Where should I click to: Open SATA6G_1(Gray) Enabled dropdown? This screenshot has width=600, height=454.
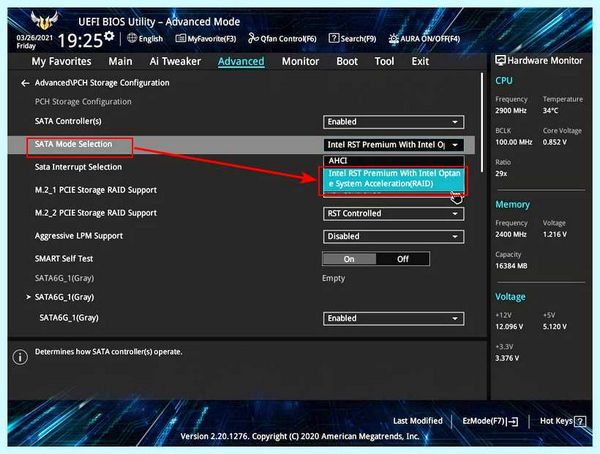393,318
